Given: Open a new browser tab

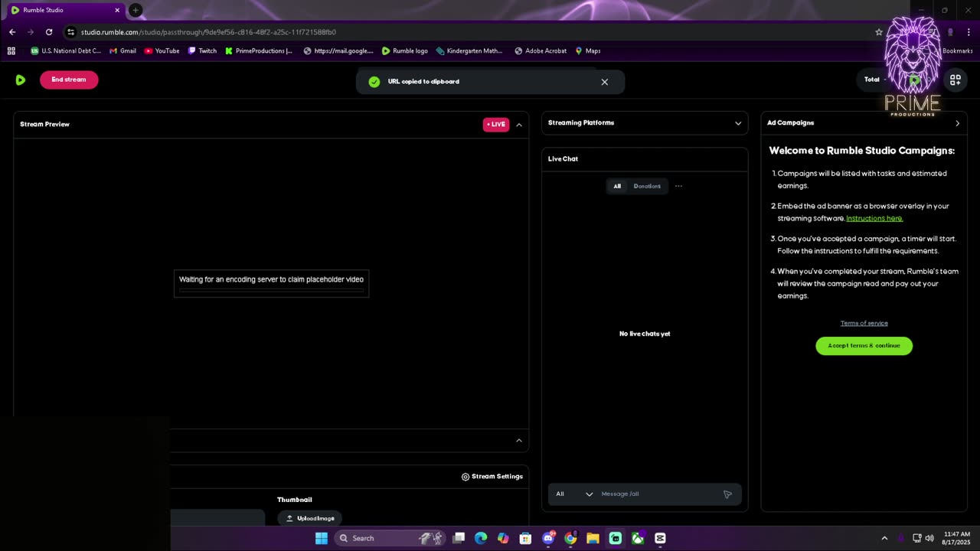Looking at the screenshot, I should 136,10.
